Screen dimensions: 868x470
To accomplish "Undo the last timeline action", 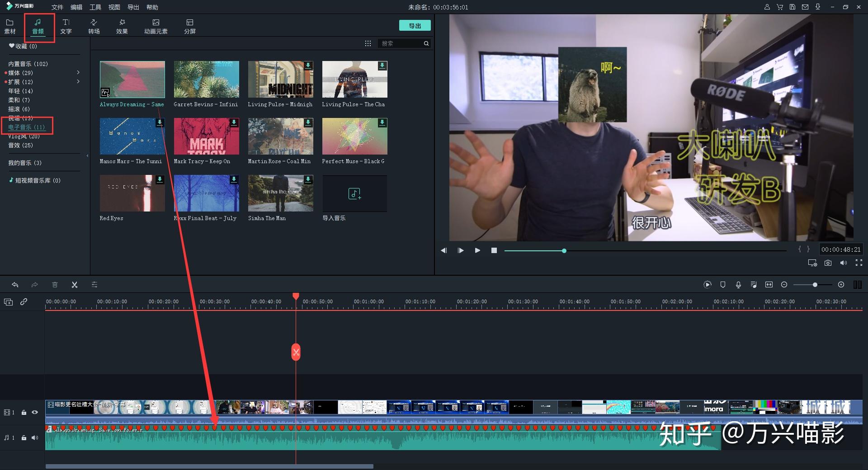I will [x=15, y=285].
